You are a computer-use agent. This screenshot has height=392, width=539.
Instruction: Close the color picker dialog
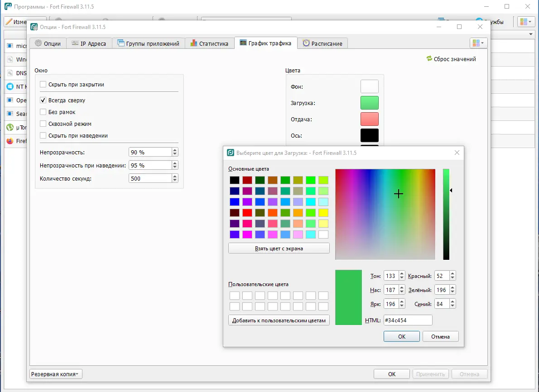click(457, 153)
